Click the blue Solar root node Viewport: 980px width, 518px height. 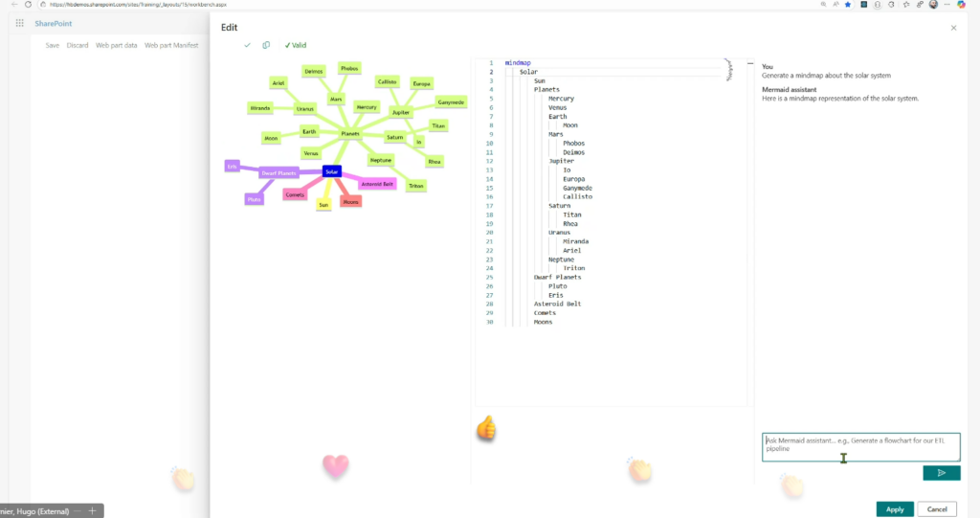[332, 171]
